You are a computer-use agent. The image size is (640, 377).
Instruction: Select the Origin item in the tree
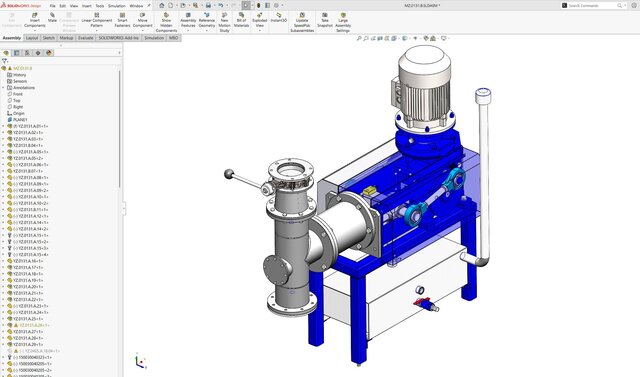coord(16,113)
